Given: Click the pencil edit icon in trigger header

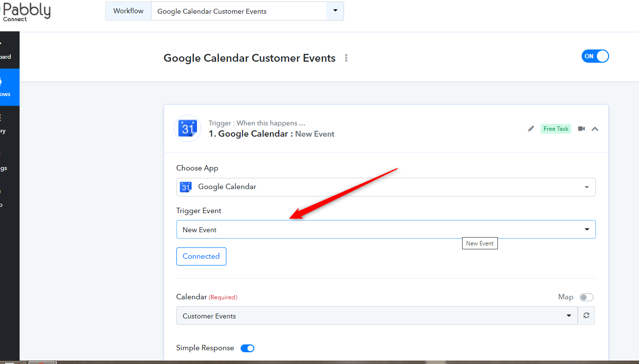Looking at the screenshot, I should pos(531,129).
